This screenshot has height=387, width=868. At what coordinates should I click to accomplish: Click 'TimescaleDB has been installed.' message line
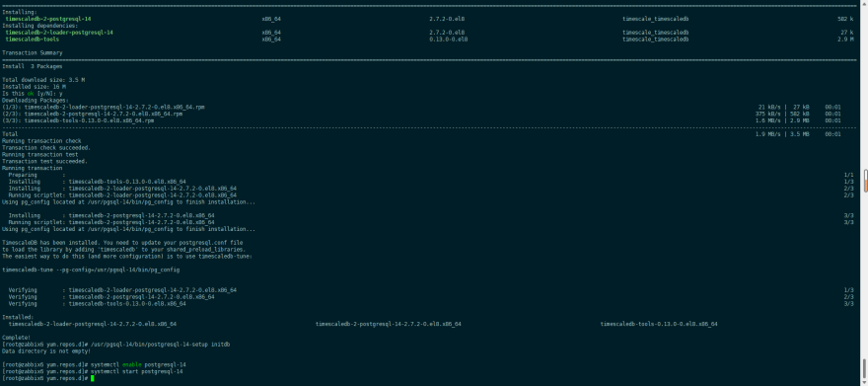click(x=122, y=242)
